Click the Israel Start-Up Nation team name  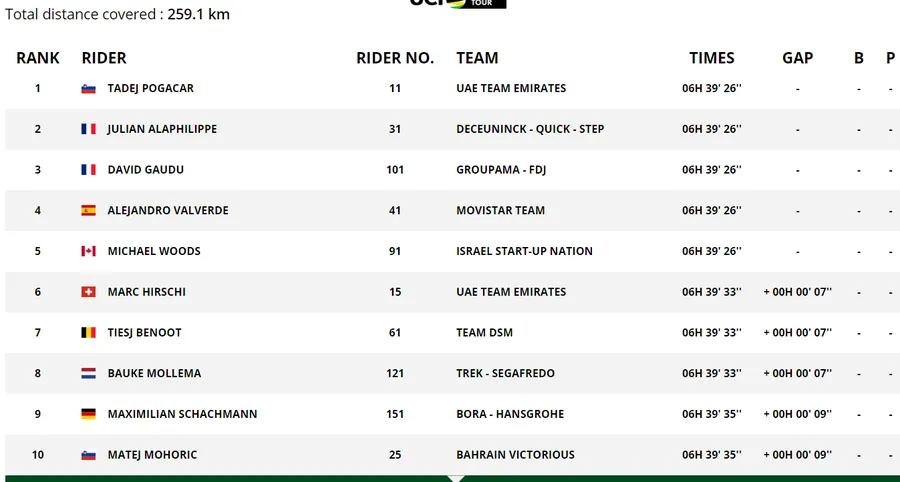(524, 251)
